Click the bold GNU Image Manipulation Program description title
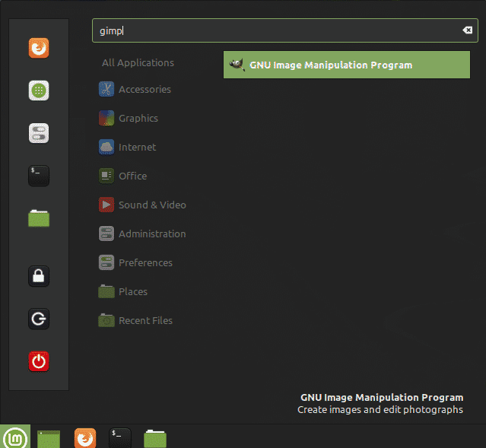Image resolution: width=486 pixels, height=448 pixels. [x=382, y=398]
